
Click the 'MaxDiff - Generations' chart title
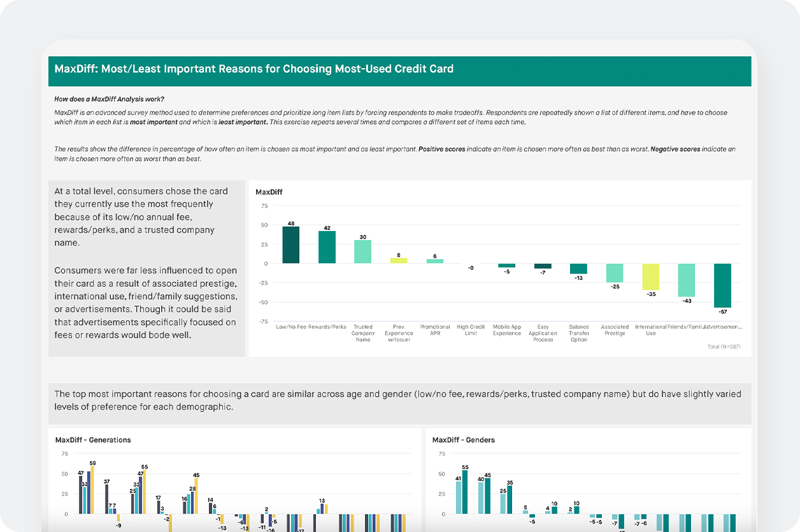click(93, 440)
